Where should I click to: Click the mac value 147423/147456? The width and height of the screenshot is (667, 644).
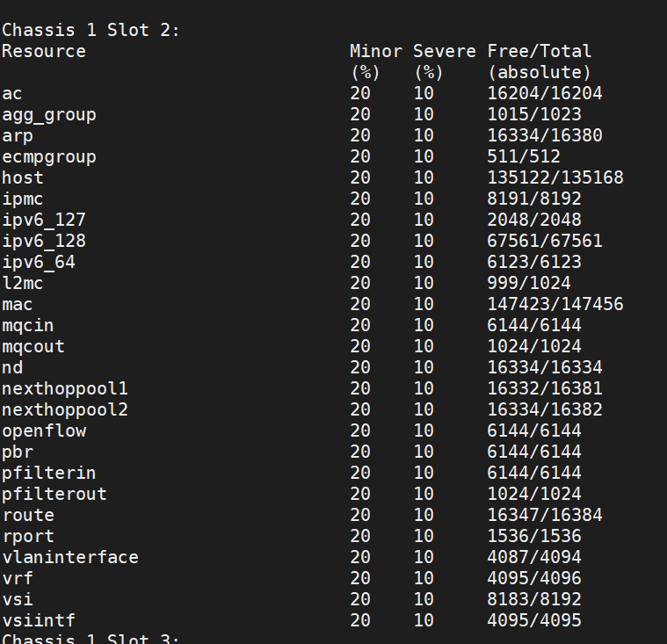tap(555, 304)
